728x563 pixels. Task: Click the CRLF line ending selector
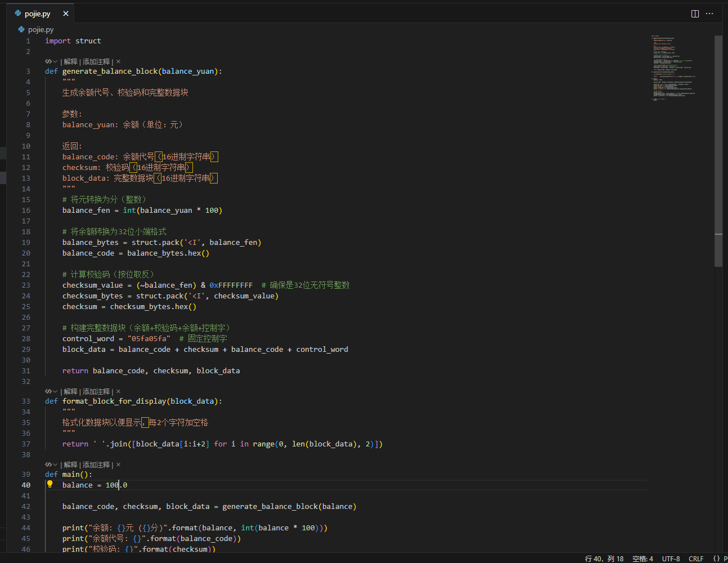click(x=696, y=558)
